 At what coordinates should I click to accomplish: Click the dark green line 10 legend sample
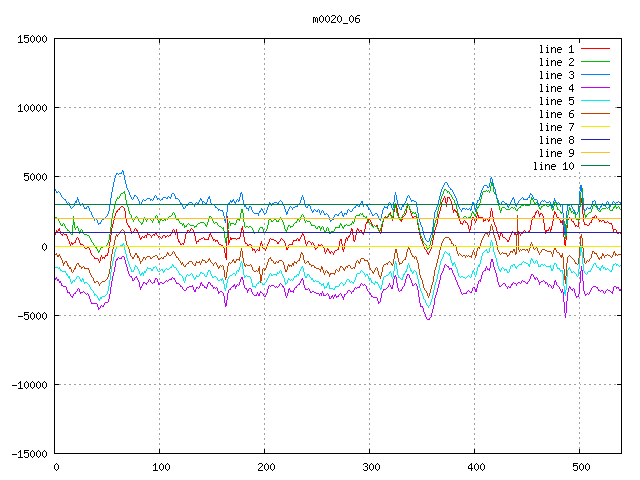(595, 166)
